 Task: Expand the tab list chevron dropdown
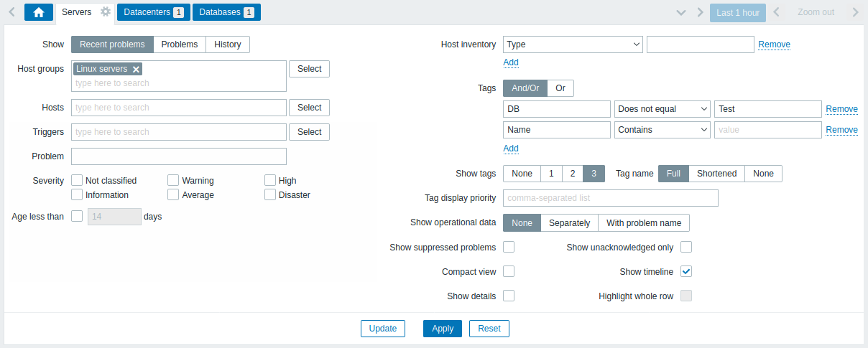(x=681, y=12)
